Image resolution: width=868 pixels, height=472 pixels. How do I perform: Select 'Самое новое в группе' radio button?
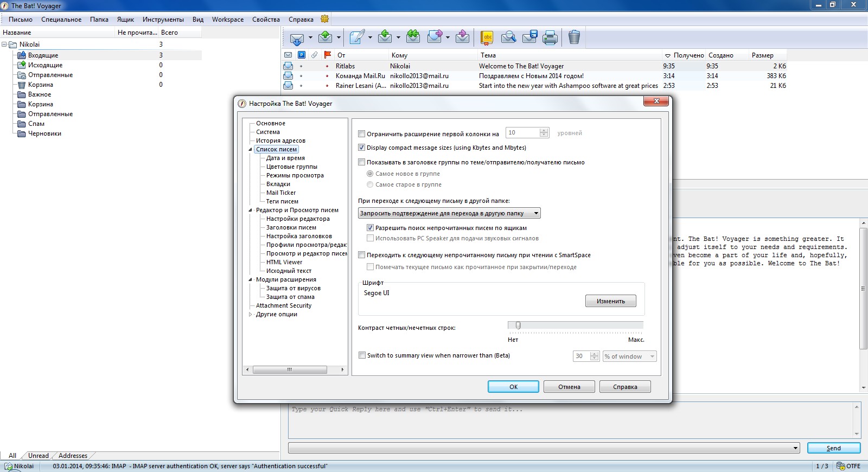click(x=370, y=174)
